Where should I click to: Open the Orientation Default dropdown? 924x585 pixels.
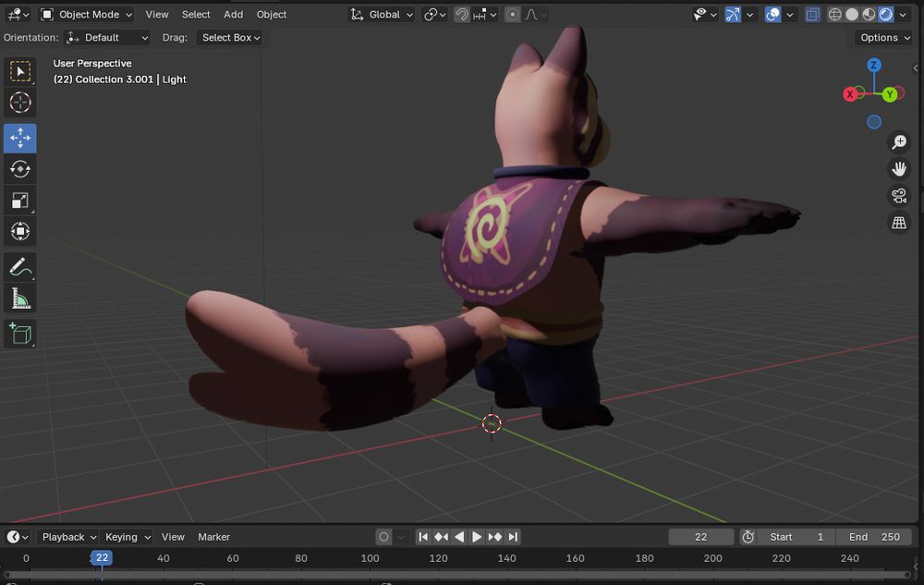106,38
